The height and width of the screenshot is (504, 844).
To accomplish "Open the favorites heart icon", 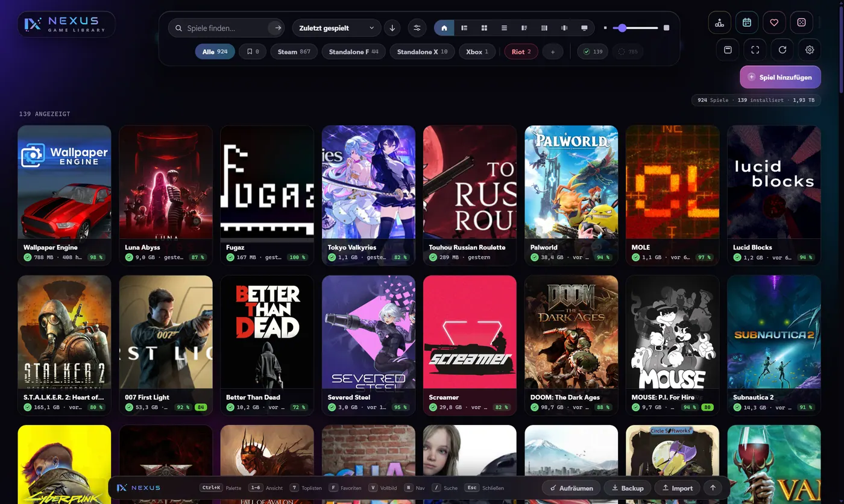I will pyautogui.click(x=774, y=23).
